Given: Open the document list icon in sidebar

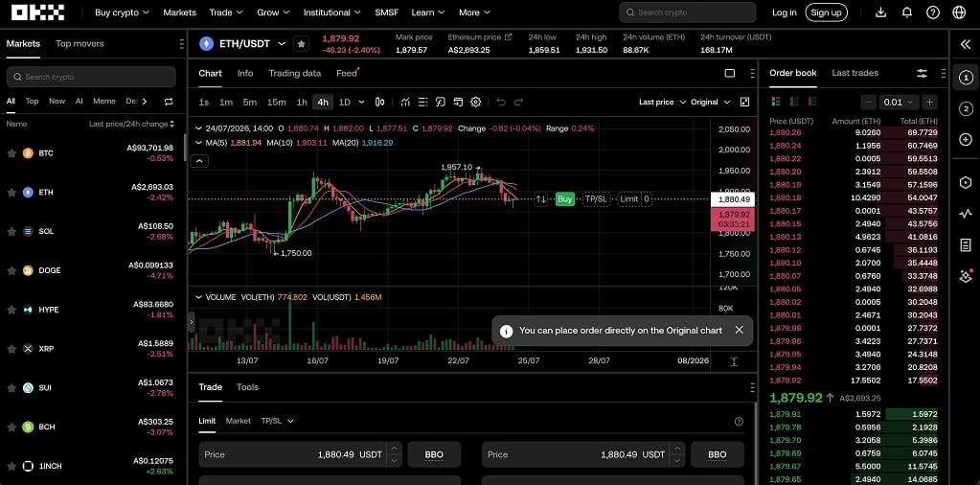Looking at the screenshot, I should 966,245.
